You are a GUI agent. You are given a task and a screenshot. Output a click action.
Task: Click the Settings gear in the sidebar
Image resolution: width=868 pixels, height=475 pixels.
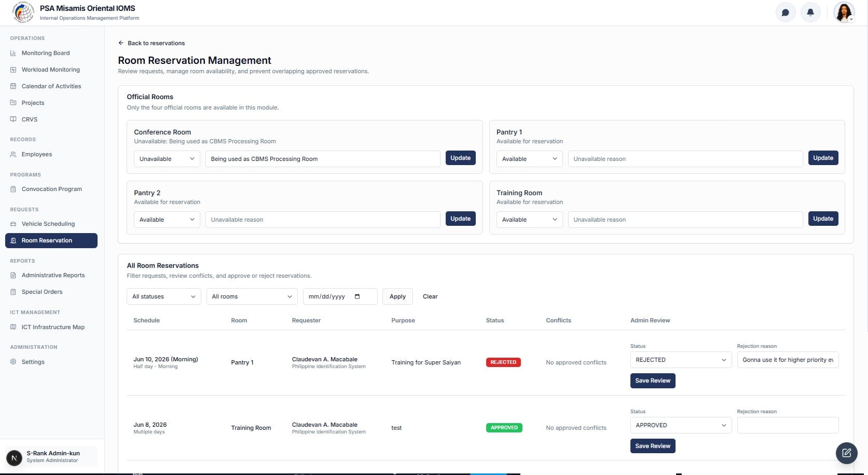[x=13, y=362]
